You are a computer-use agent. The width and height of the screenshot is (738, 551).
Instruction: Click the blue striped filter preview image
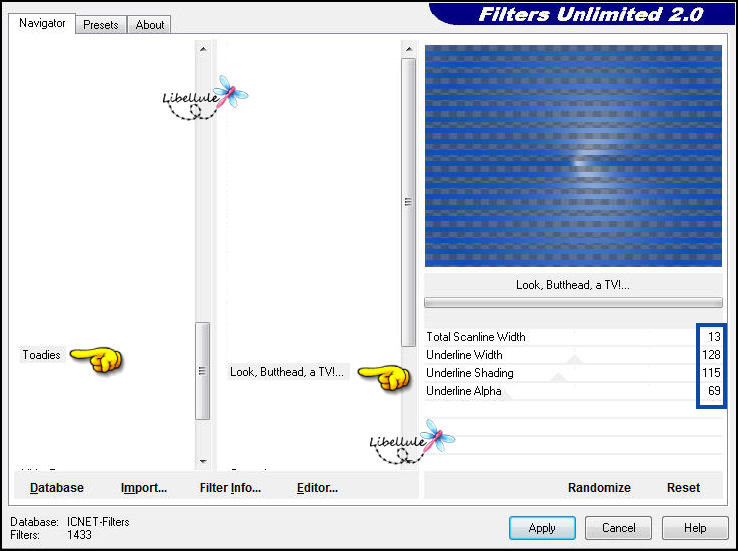[x=573, y=156]
